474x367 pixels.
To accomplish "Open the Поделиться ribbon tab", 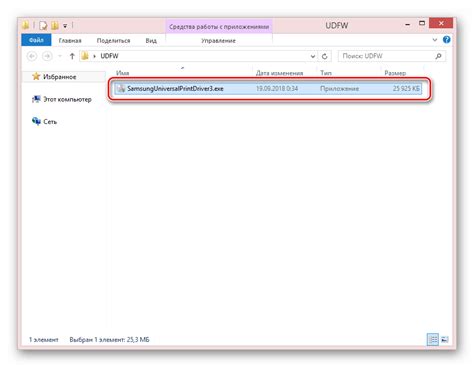I will pos(113,40).
